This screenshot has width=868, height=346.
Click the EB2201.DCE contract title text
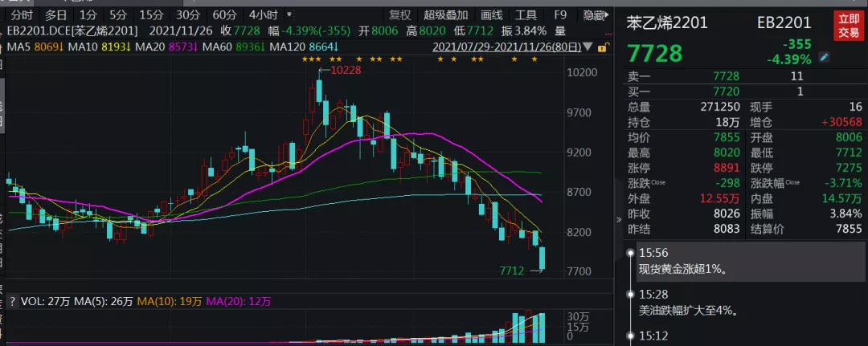(72, 31)
